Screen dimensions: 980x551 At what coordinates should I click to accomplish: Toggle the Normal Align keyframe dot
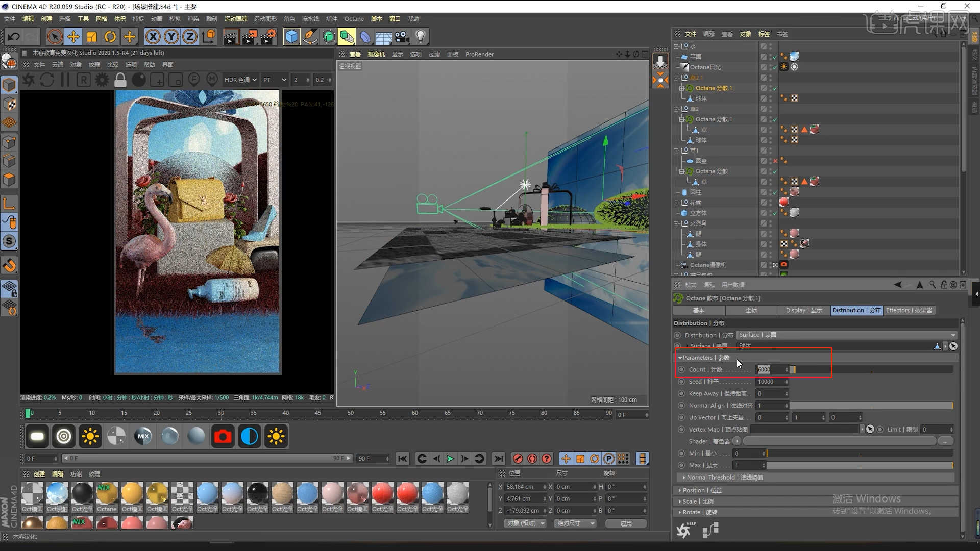point(681,406)
